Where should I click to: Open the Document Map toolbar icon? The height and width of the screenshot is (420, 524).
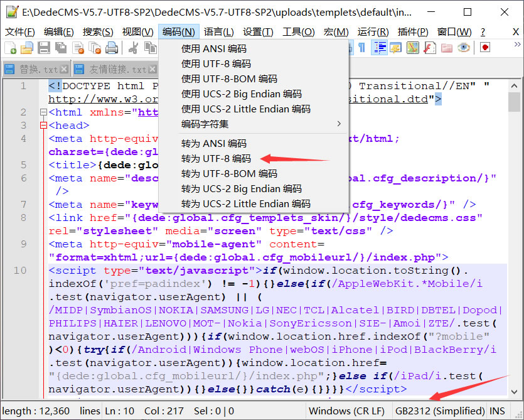(413, 48)
